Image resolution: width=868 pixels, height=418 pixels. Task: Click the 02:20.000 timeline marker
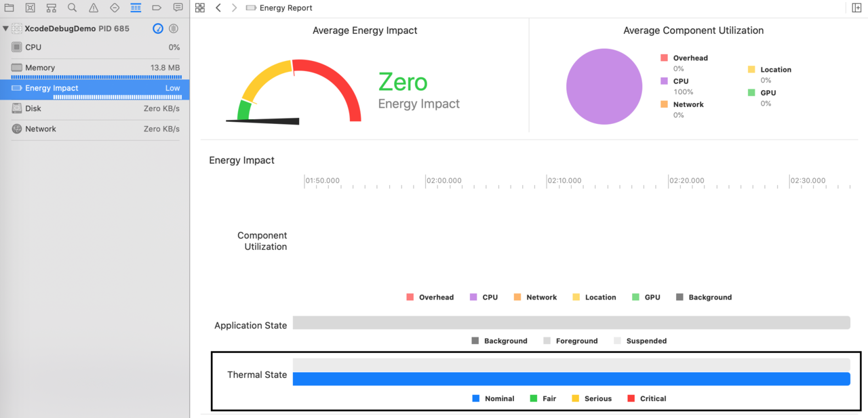tap(686, 181)
